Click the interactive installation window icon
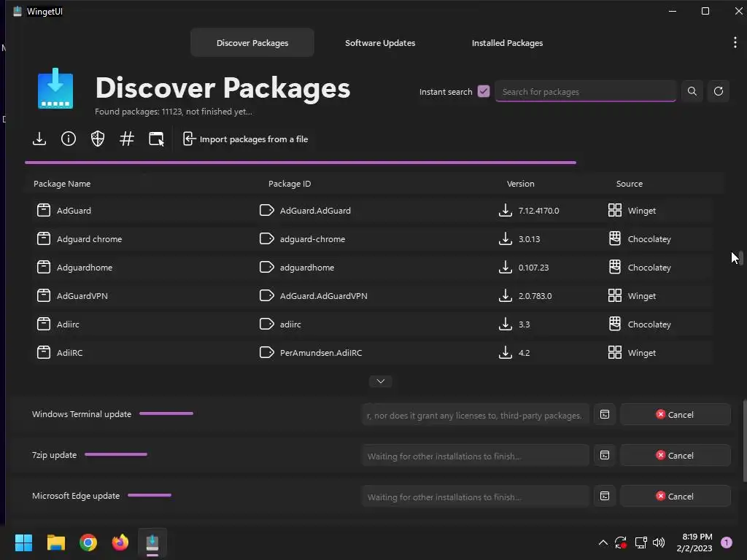 coord(156,139)
